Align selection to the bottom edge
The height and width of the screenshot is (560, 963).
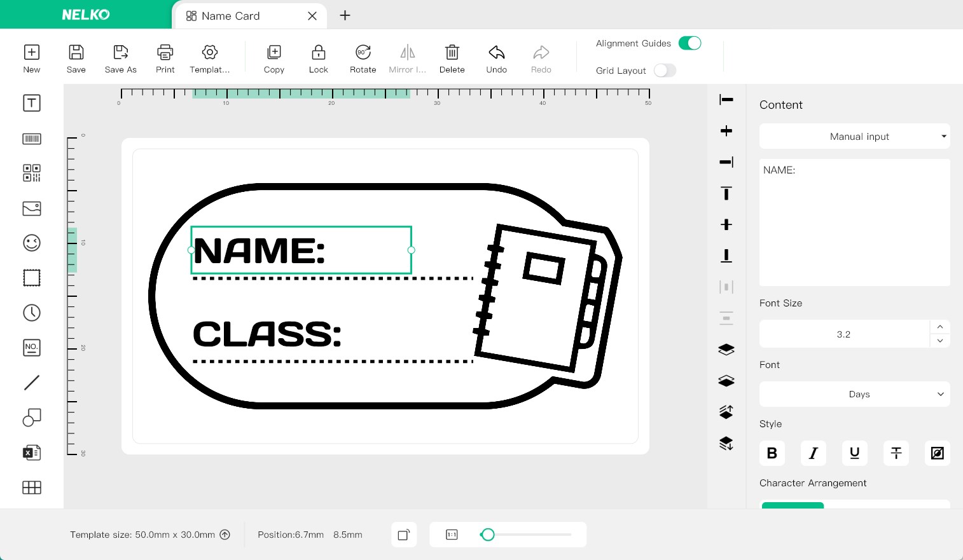[x=726, y=256]
